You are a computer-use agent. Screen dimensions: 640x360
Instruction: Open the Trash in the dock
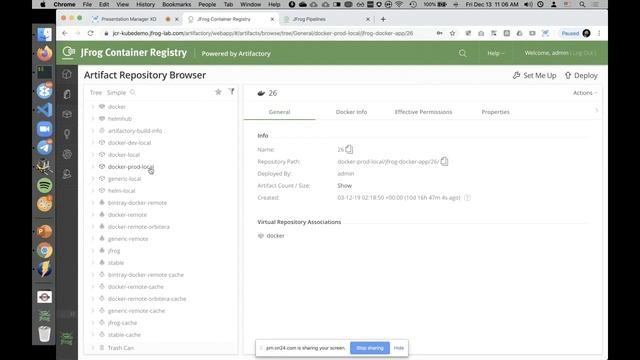44,334
